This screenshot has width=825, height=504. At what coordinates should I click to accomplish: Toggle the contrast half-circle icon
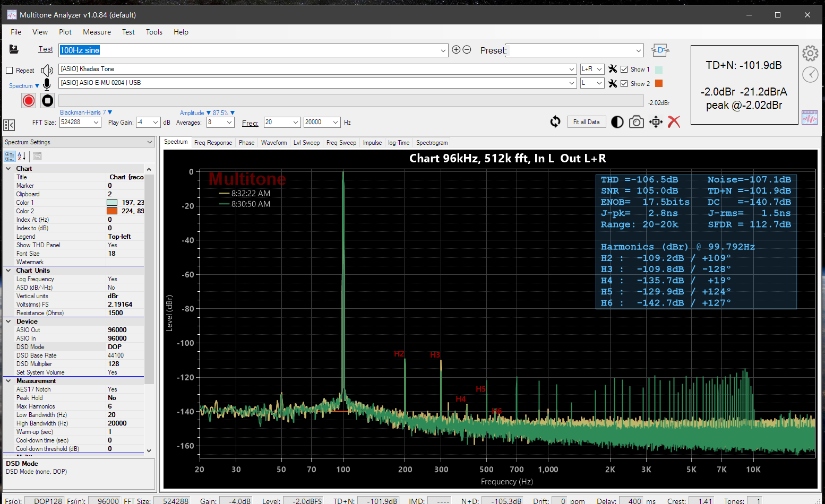[617, 122]
